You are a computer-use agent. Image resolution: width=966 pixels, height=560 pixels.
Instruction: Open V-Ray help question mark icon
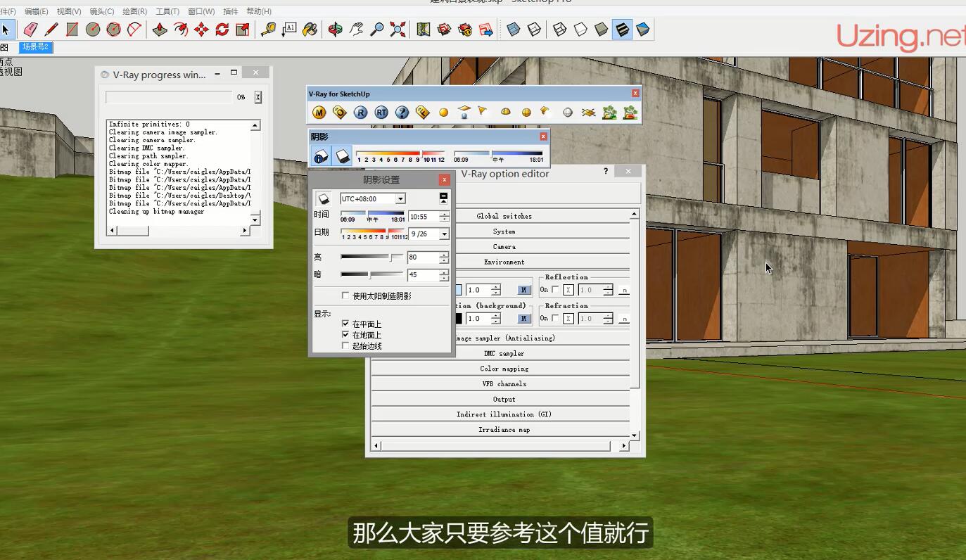402,113
